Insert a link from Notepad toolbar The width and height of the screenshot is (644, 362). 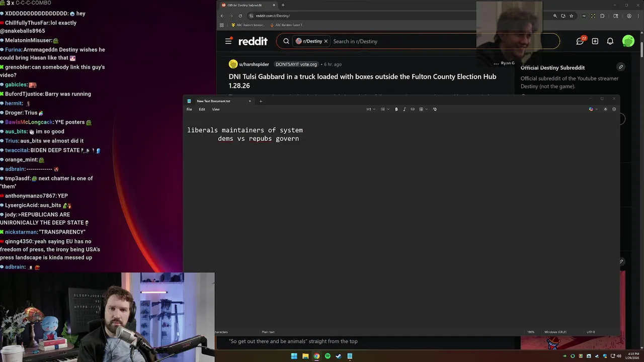tap(413, 109)
